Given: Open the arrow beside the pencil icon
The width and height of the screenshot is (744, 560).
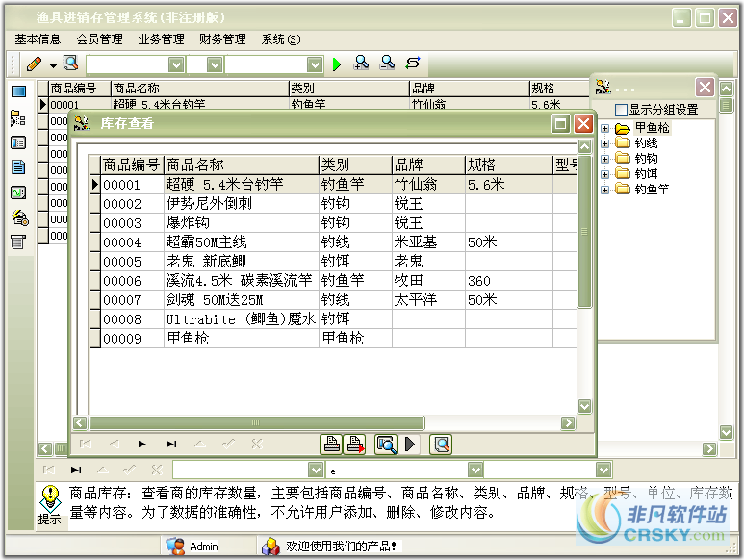Looking at the screenshot, I should [53, 65].
